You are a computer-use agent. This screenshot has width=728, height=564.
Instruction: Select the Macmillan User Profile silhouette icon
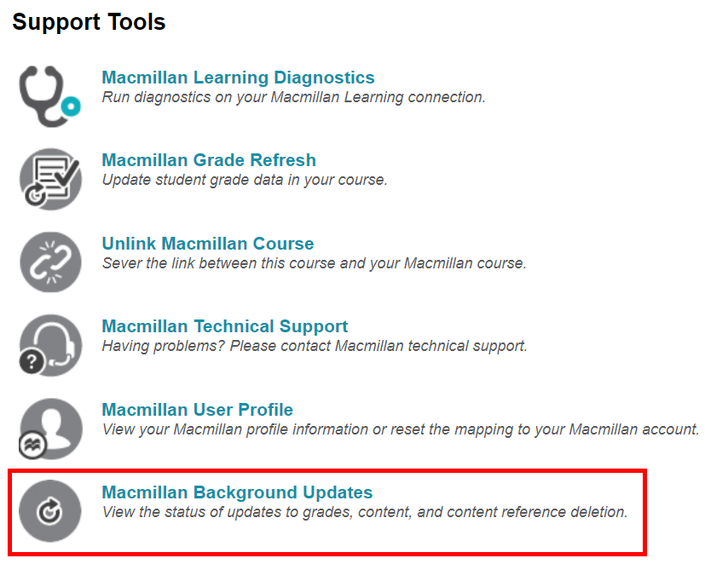click(x=49, y=428)
